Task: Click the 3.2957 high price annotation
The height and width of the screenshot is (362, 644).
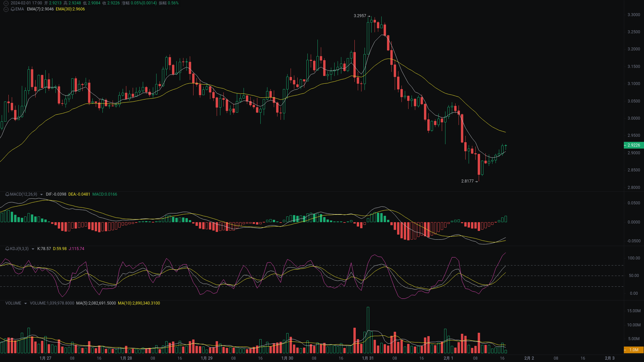Action: [359, 15]
